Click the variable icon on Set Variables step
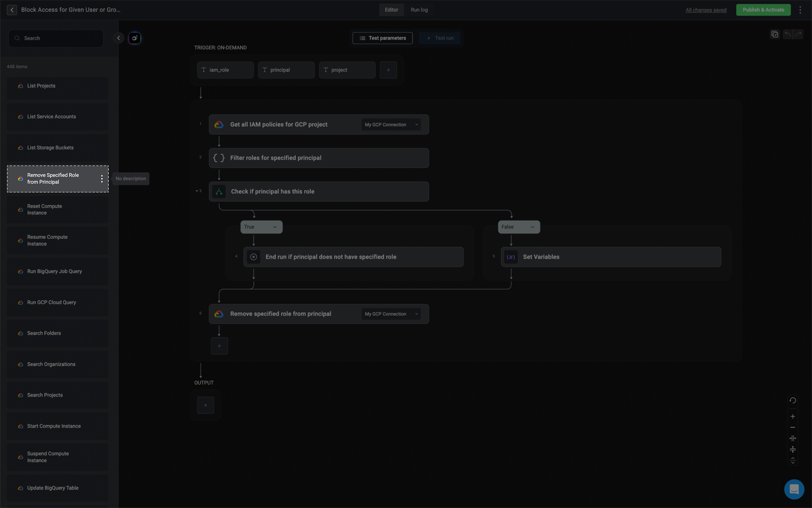The width and height of the screenshot is (812, 508). coord(511,257)
